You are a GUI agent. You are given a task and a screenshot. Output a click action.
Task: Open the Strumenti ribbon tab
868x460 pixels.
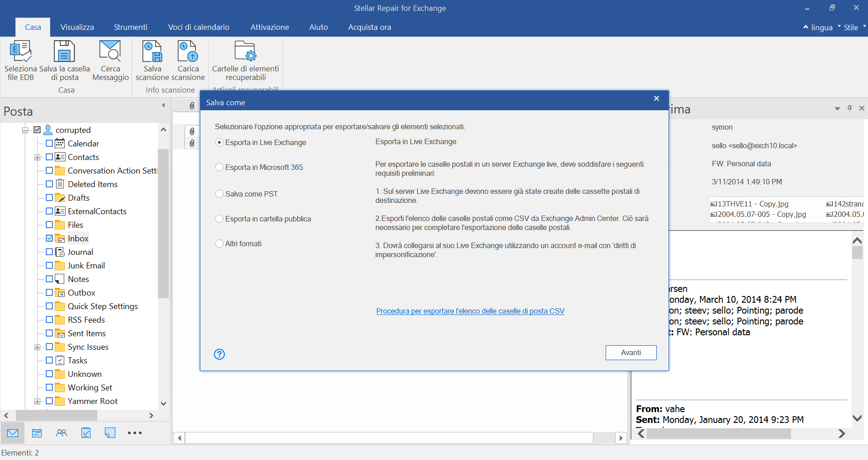(131, 27)
